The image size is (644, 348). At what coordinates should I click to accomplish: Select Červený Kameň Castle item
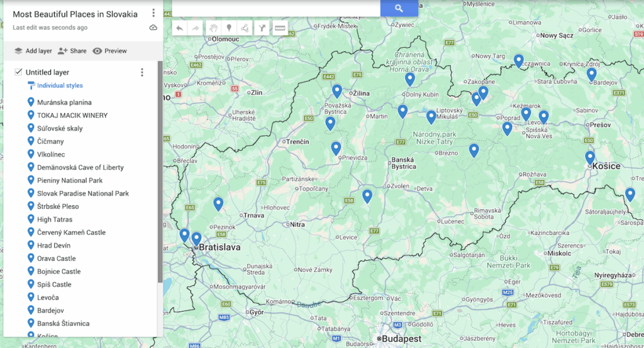[x=72, y=232]
